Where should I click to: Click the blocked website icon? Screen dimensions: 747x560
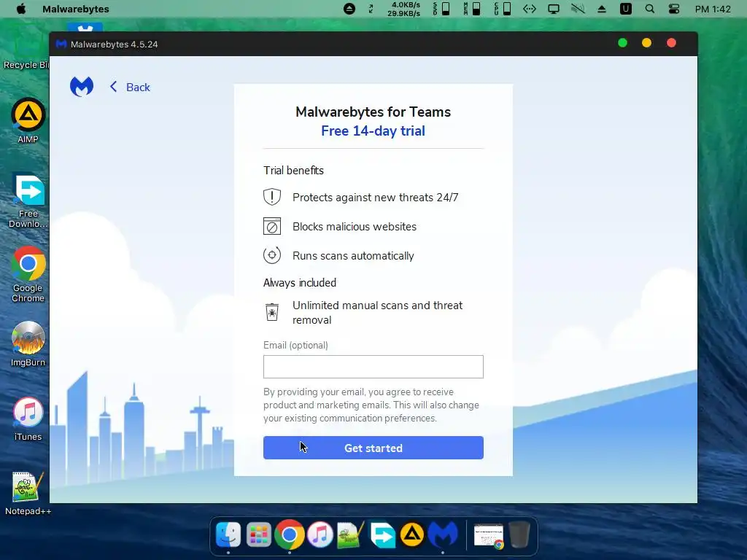point(272,226)
